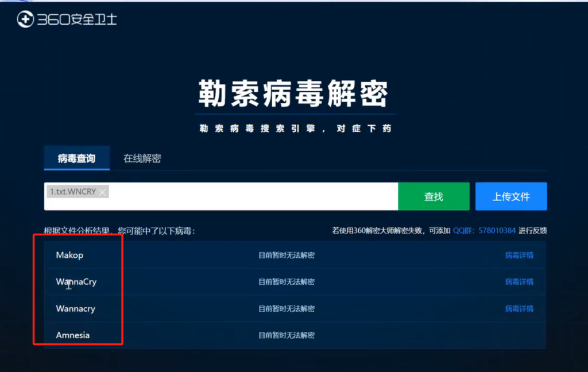Open the 在线解密 tab
This screenshot has width=588, height=372.
pyautogui.click(x=142, y=158)
